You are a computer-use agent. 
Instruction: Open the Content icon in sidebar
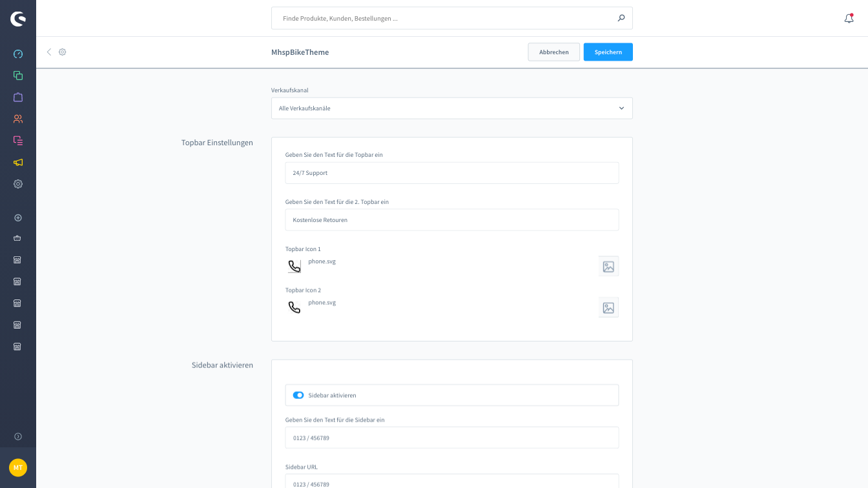coord(18,141)
